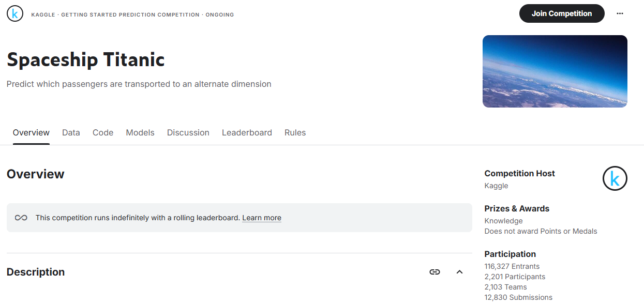
Task: Click the Spaceship Titanic title heading
Action: 86,60
